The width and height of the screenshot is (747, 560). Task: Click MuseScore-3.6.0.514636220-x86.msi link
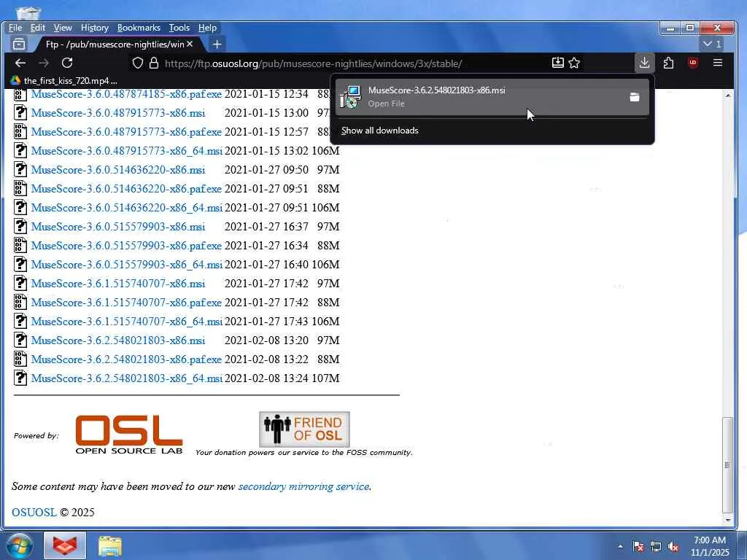point(118,169)
